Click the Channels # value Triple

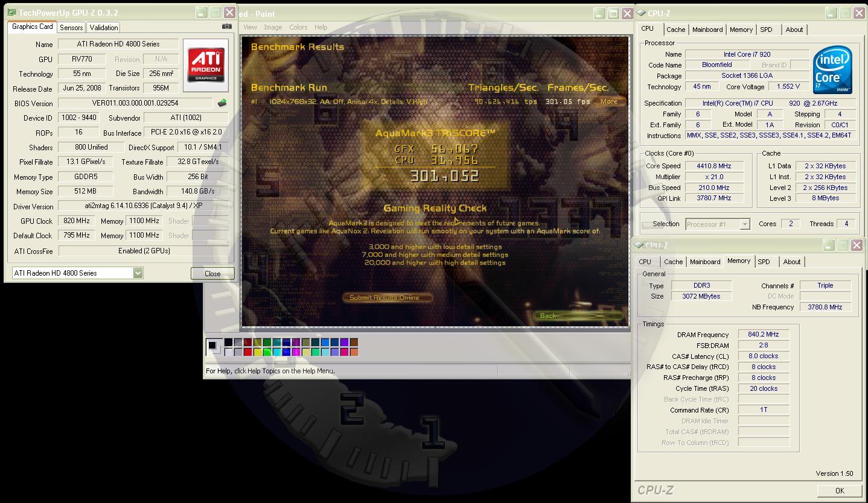[825, 285]
